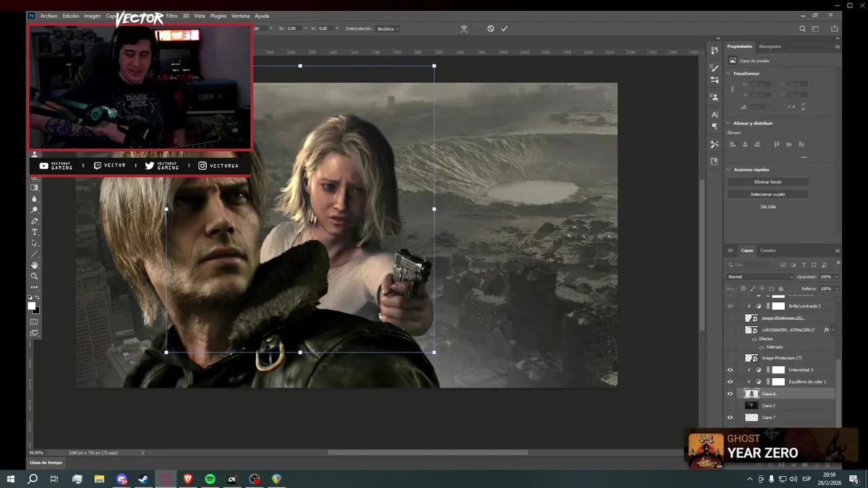868x488 pixels.
Task: Open the Edición menu
Action: [x=71, y=16]
